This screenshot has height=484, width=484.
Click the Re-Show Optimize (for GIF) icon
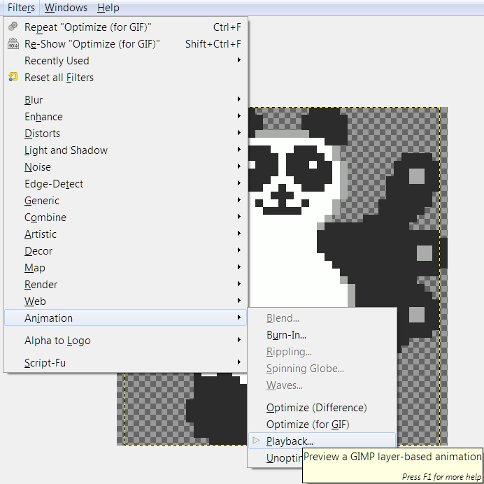tap(13, 44)
